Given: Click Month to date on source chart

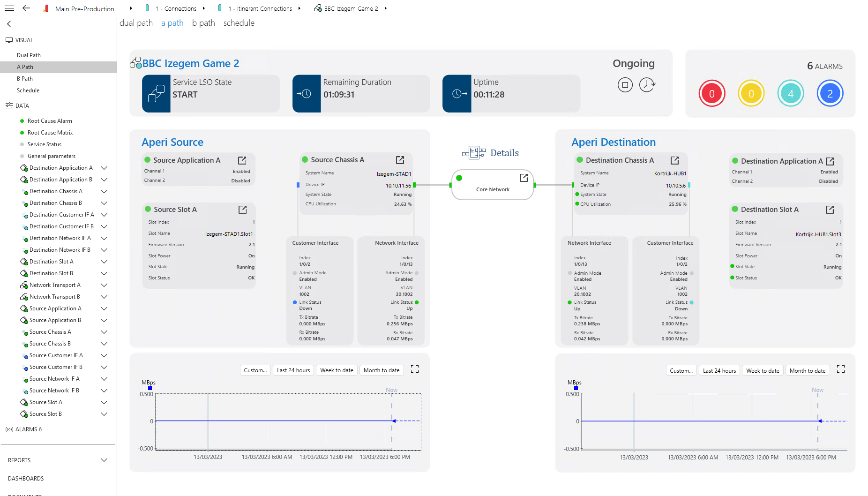Looking at the screenshot, I should coord(382,370).
